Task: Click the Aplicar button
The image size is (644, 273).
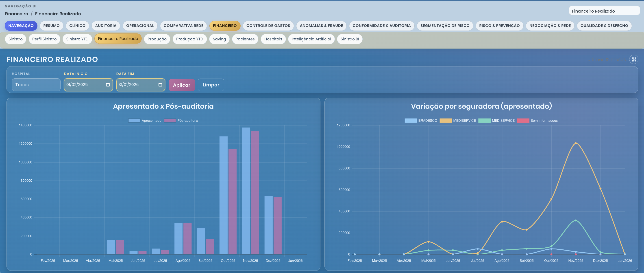Action: click(x=182, y=85)
